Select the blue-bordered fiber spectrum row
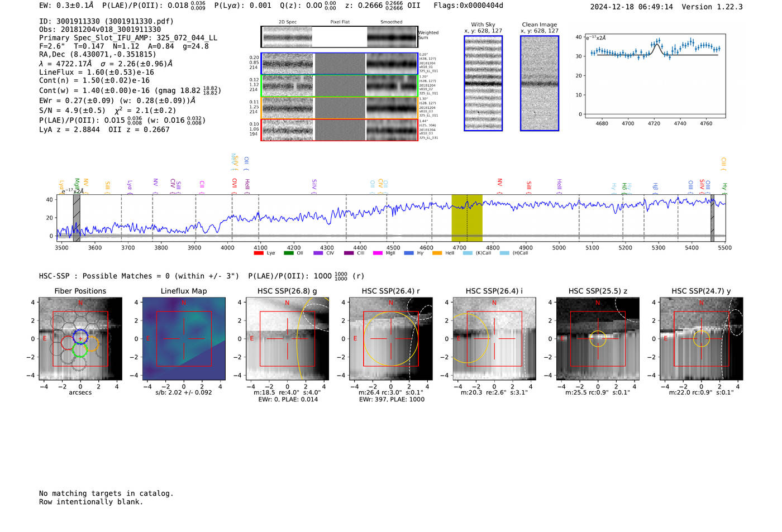This screenshot has width=782, height=532. coord(339,64)
